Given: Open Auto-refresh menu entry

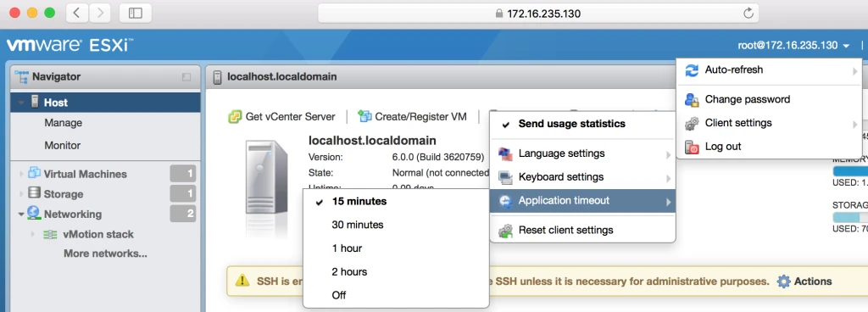Looking at the screenshot, I should point(734,70).
